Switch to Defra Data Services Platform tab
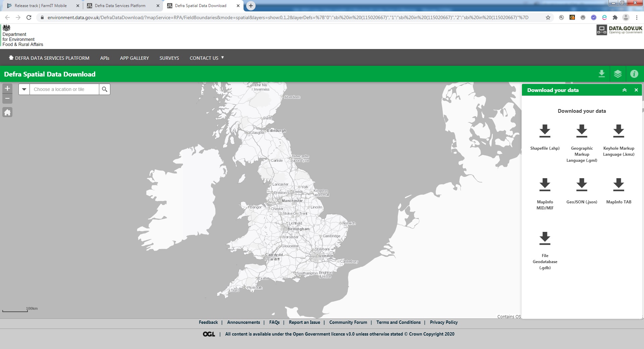This screenshot has width=644, height=349. (120, 6)
